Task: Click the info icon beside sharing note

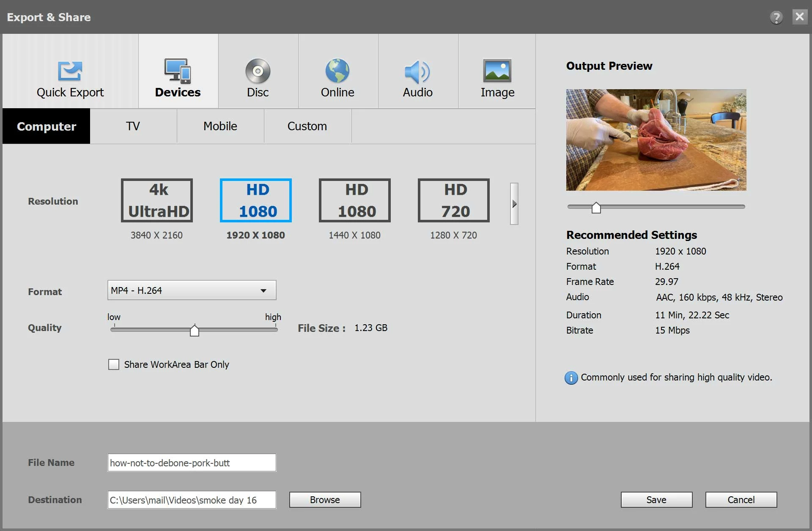Action: tap(571, 378)
